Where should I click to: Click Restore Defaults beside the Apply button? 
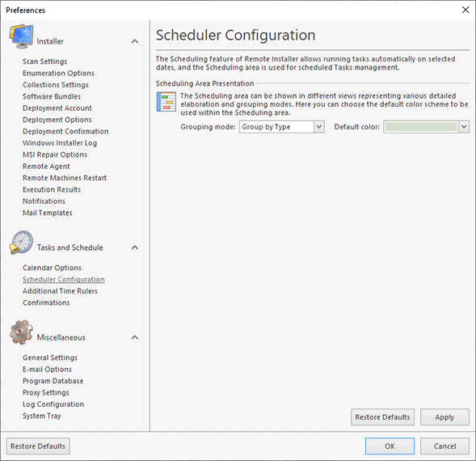382,417
